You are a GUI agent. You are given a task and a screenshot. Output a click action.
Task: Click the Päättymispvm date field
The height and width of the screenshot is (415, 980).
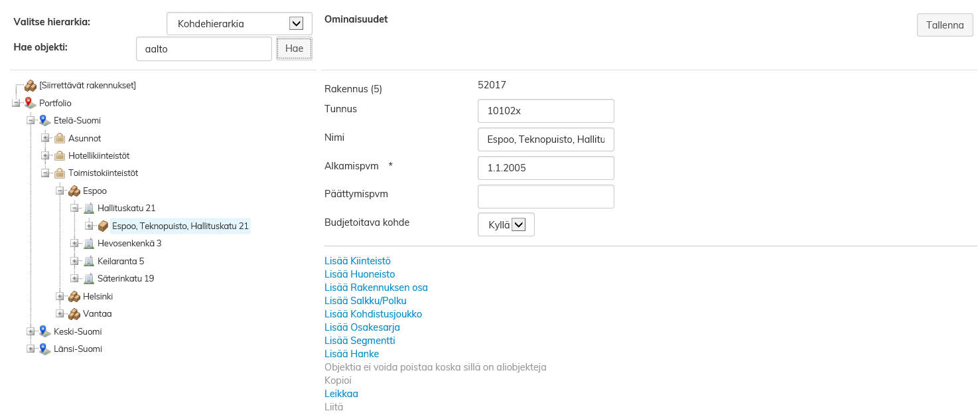pyautogui.click(x=545, y=197)
